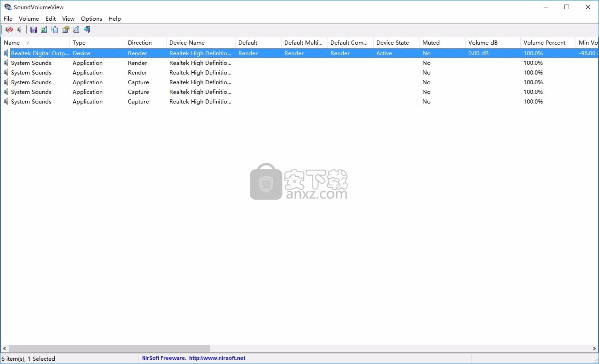The width and height of the screenshot is (599, 364).
Task: Click the Unmute speaker toolbar icon
Action: [20, 29]
